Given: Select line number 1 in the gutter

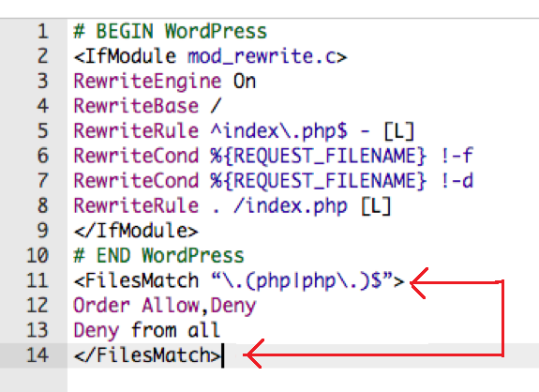Looking at the screenshot, I should click(42, 32).
